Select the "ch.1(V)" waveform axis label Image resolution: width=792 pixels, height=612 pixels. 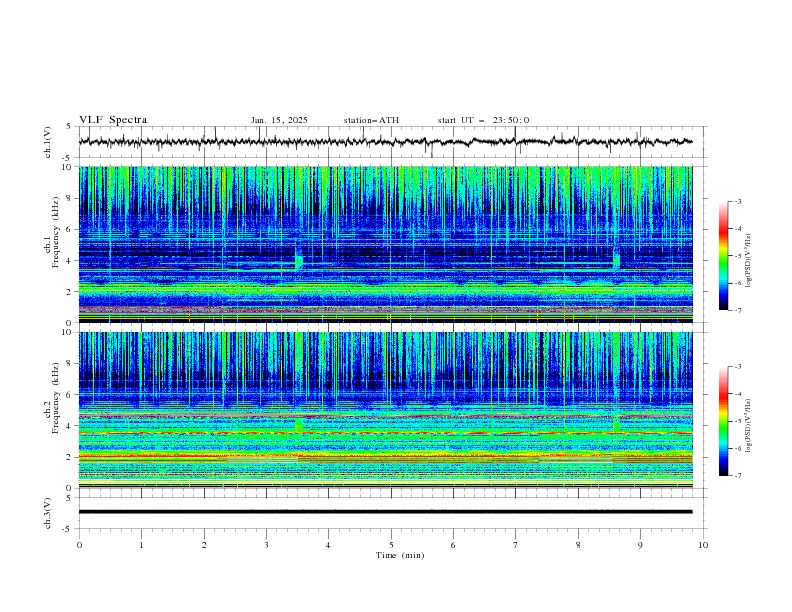(48, 142)
